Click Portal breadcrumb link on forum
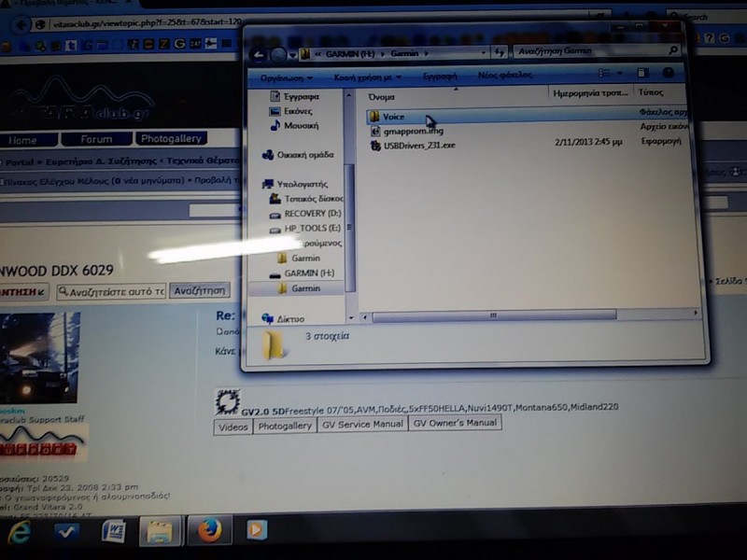 coord(19,162)
